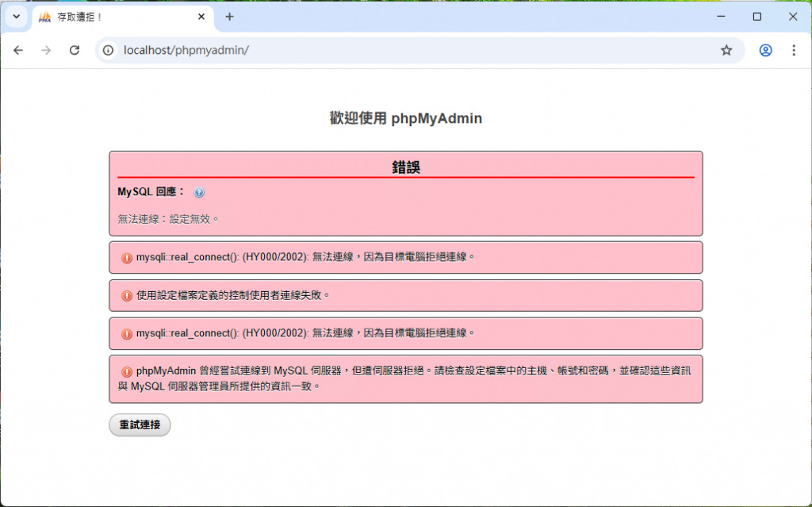Click the browser forward arrow
The height and width of the screenshot is (507, 812).
point(46,50)
